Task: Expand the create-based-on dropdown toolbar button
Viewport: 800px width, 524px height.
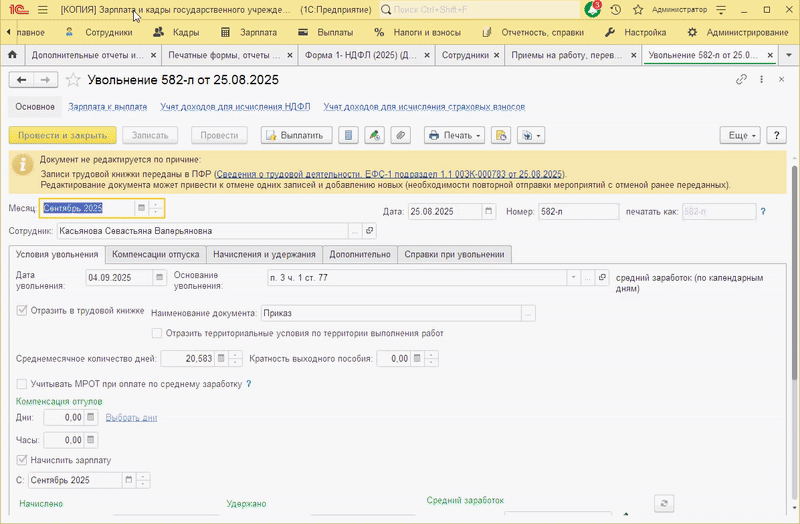Action: (x=531, y=135)
